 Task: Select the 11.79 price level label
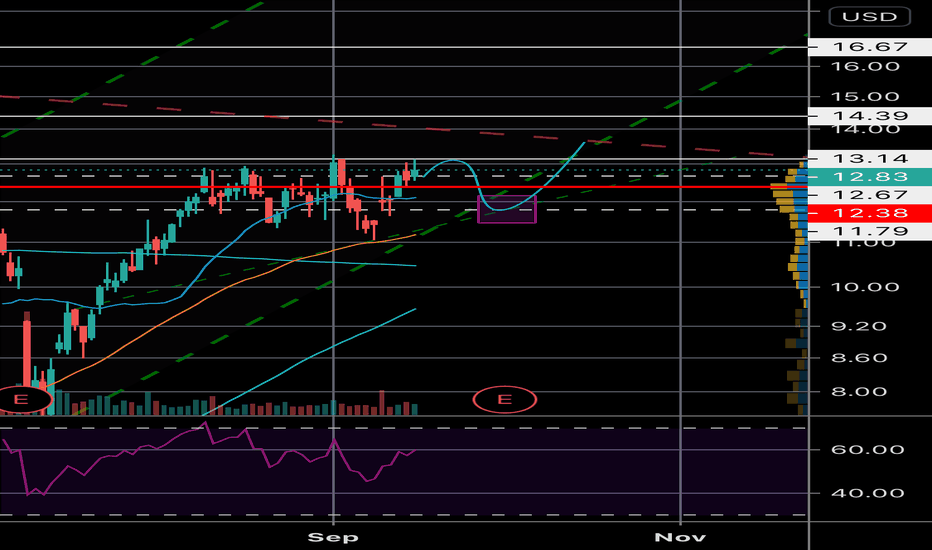[x=870, y=231]
